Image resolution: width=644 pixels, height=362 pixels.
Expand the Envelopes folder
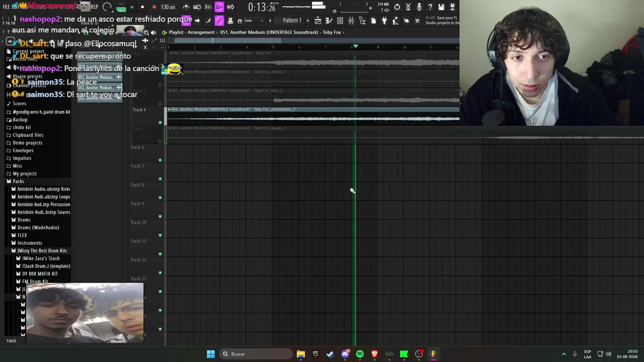[23, 150]
